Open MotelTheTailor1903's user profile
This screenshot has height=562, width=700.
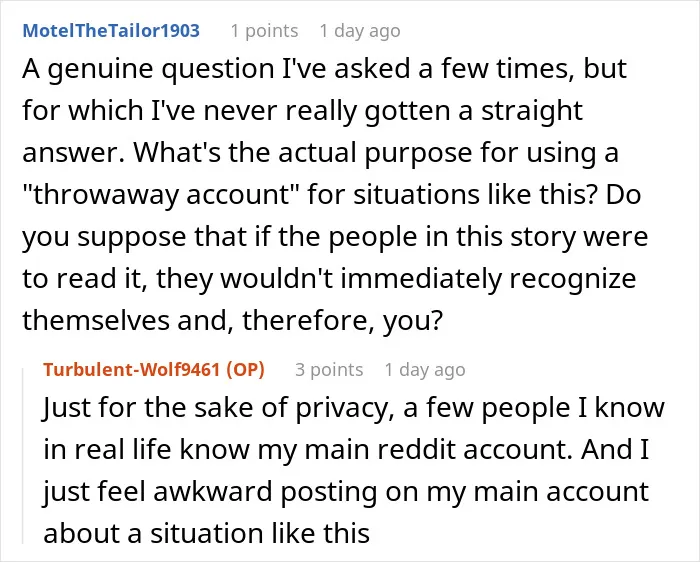(111, 31)
